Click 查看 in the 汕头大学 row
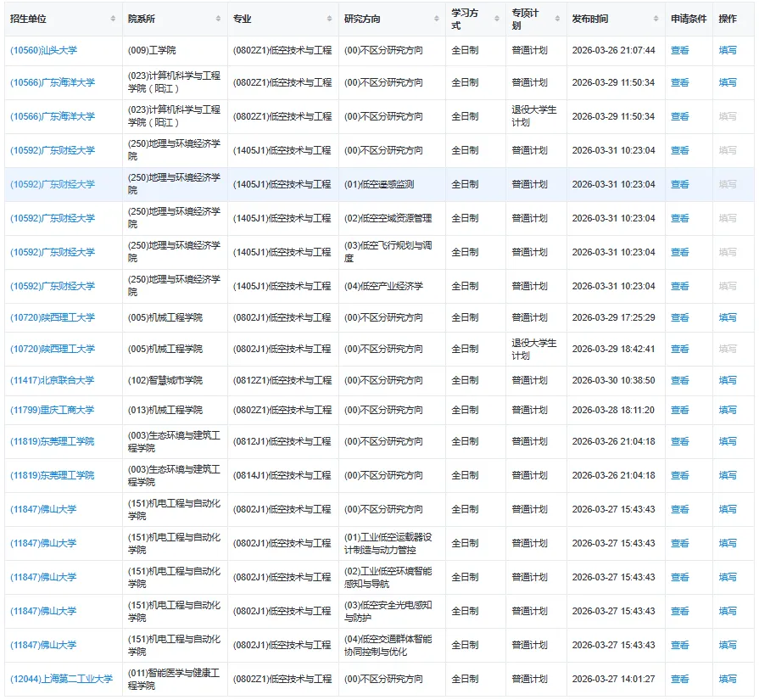 point(679,50)
